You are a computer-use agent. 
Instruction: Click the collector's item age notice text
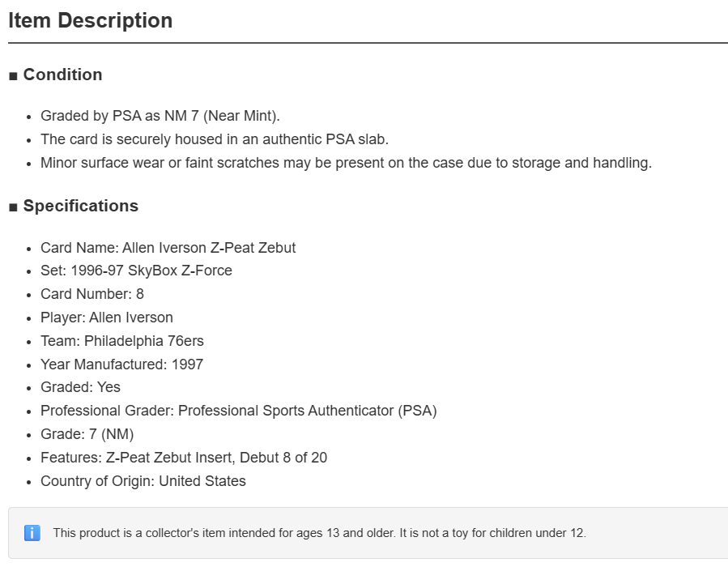(x=319, y=533)
